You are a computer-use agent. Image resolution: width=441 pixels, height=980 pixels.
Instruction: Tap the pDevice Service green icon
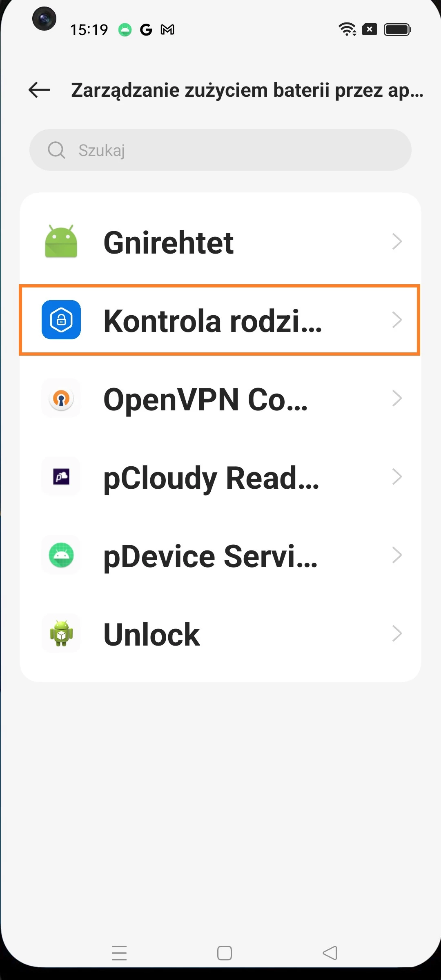click(x=61, y=555)
